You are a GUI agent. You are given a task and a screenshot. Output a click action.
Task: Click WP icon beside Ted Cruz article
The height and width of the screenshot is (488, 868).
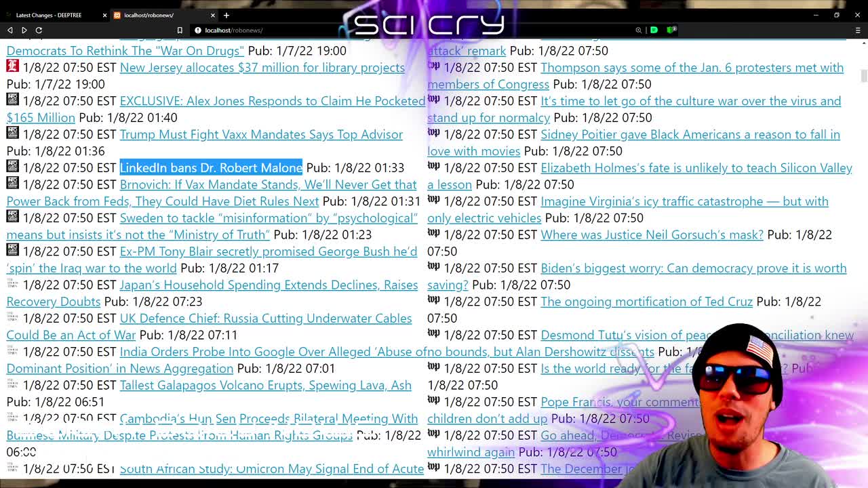click(433, 300)
